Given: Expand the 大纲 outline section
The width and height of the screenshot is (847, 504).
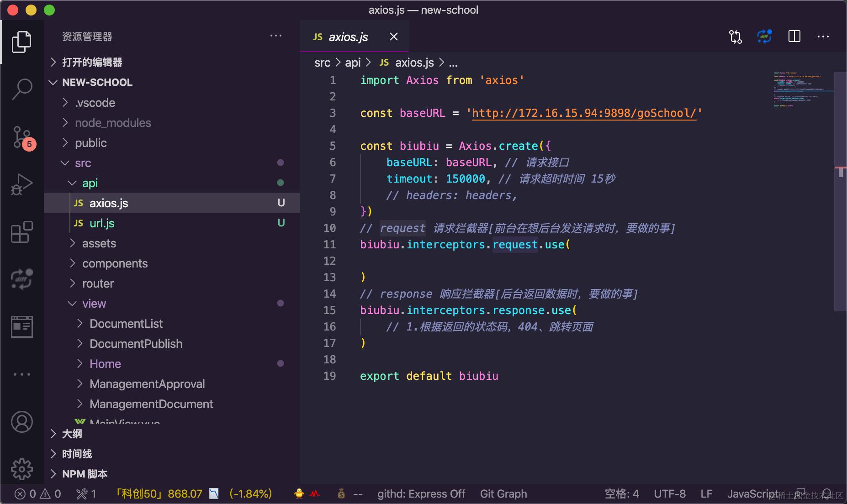Looking at the screenshot, I should pyautogui.click(x=172, y=434).
